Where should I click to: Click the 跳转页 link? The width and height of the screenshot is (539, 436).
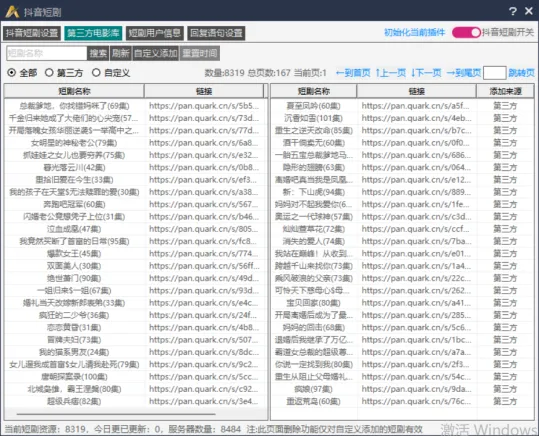pyautogui.click(x=521, y=73)
